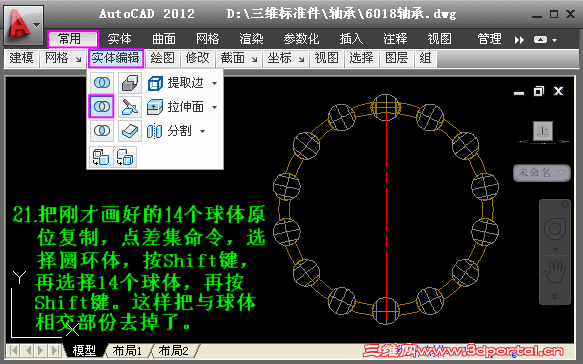Switch to the 网格 ribbon tab
Viewport: 583px width, 364px height.
click(x=207, y=39)
